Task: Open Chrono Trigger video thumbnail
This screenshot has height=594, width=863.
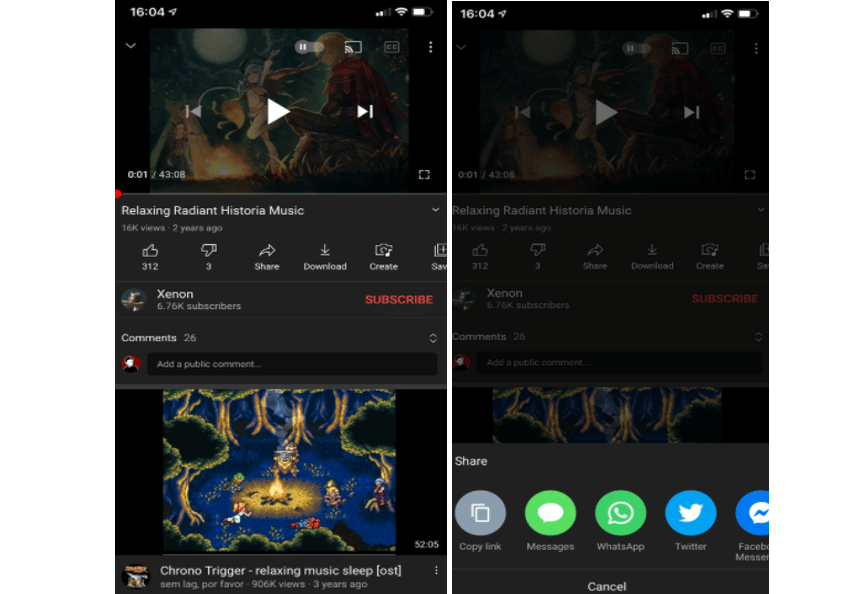Action: point(279,471)
